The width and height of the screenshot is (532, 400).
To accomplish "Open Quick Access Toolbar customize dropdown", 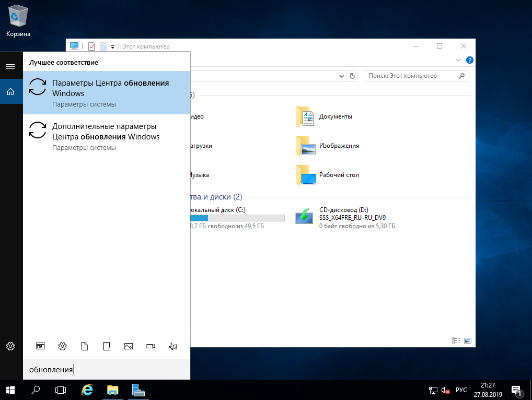I will point(112,47).
